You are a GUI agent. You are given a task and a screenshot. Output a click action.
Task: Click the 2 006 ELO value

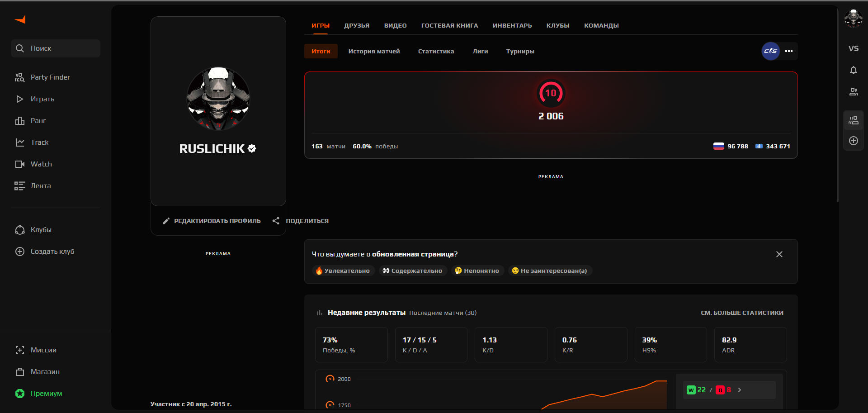(x=551, y=116)
